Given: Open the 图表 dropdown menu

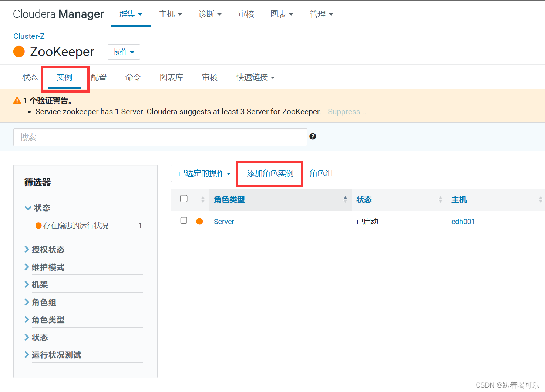Looking at the screenshot, I should (282, 14).
